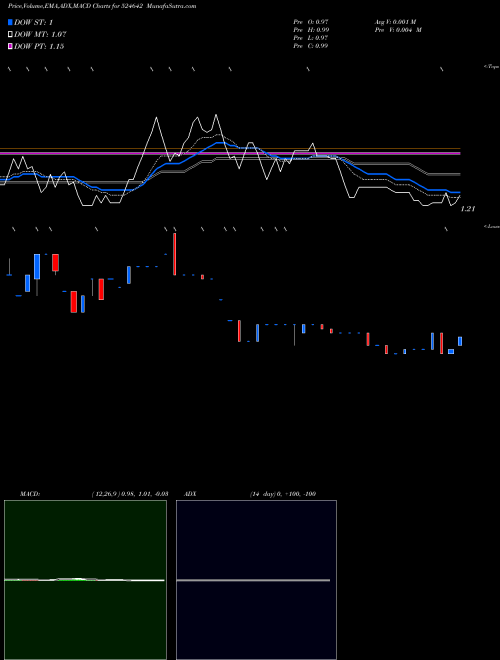Click the white DOW MT legend swatch
This screenshot has height=660, width=500.
click(x=10, y=35)
